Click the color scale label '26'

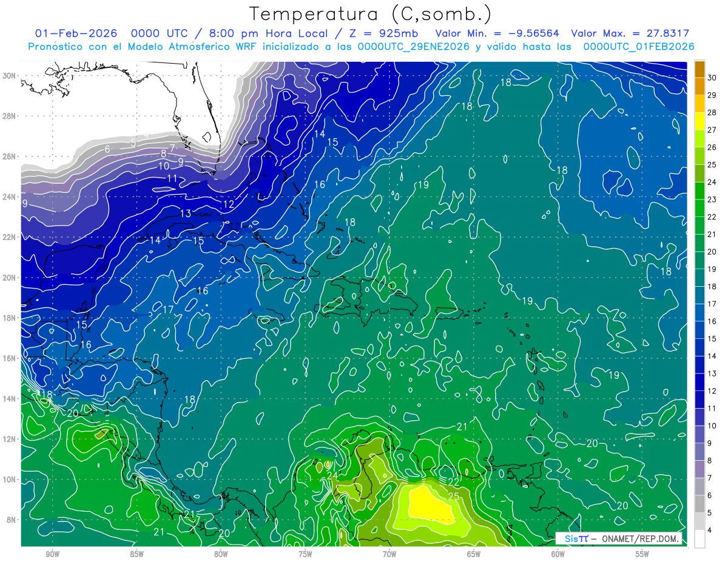(x=712, y=147)
